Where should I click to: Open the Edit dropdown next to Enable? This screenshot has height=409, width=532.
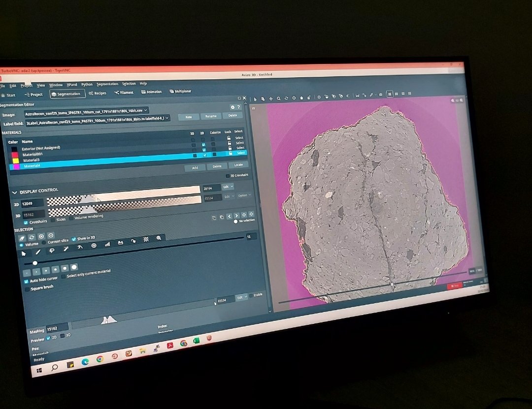click(241, 297)
